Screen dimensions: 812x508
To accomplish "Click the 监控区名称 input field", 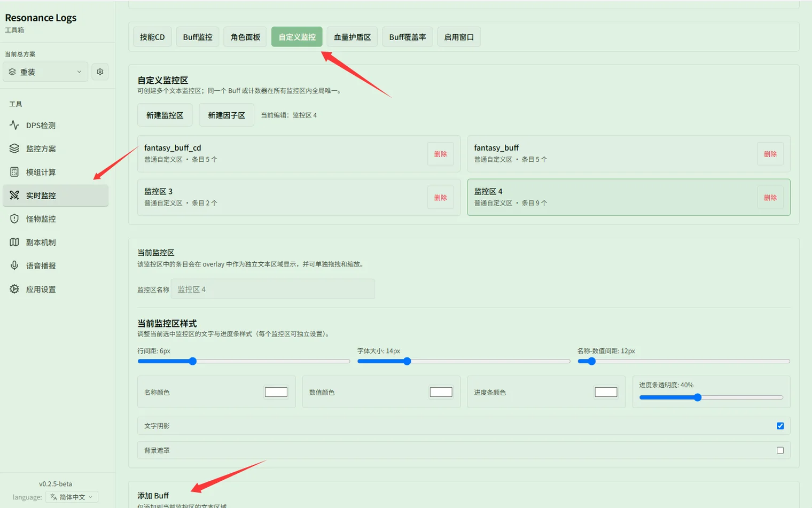I will [273, 289].
